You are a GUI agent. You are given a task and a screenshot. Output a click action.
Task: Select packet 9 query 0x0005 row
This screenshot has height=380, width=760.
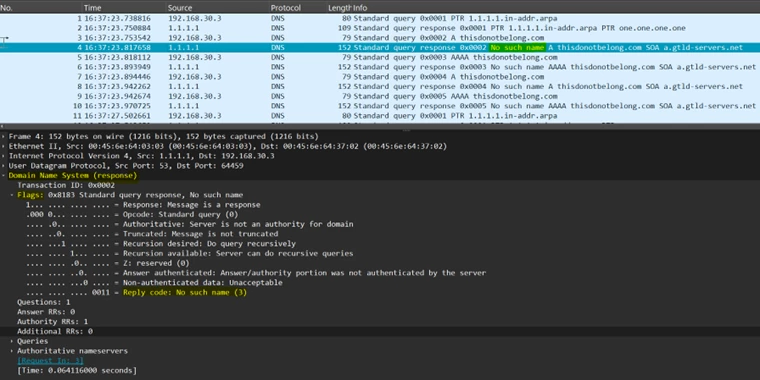(x=380, y=96)
